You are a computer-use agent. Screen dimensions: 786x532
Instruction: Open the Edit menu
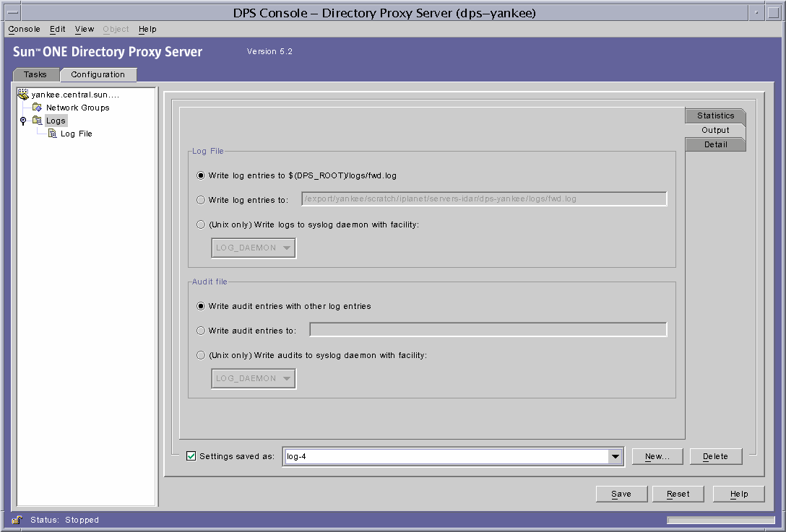tap(57, 29)
